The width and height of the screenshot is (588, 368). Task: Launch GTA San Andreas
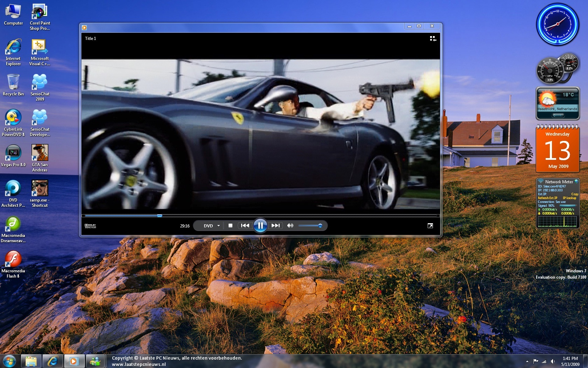point(40,159)
